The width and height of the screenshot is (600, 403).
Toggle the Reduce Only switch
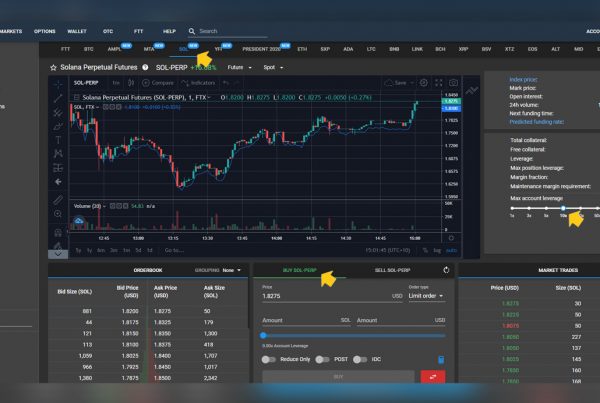[x=269, y=359]
